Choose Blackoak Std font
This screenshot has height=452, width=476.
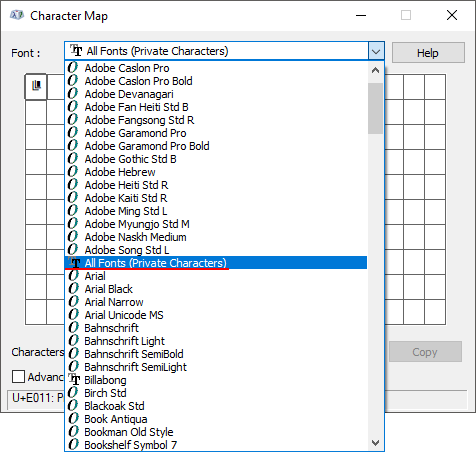[x=216, y=406]
